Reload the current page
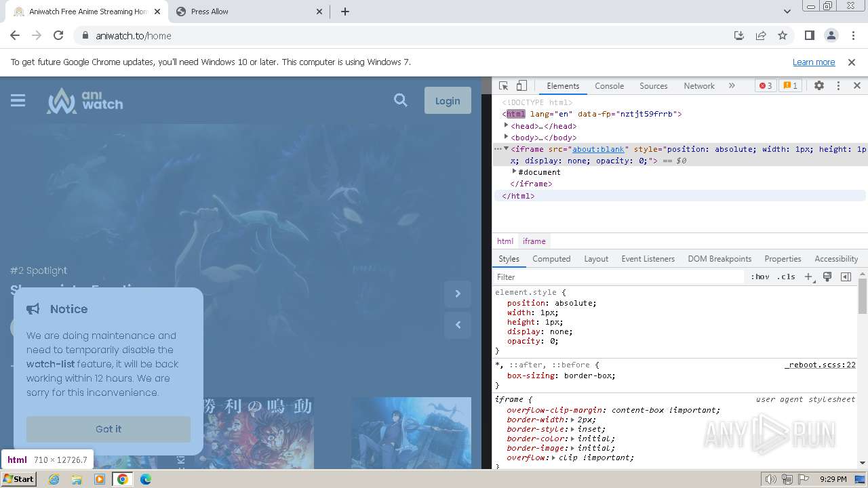This screenshot has width=868, height=488. [x=58, y=35]
